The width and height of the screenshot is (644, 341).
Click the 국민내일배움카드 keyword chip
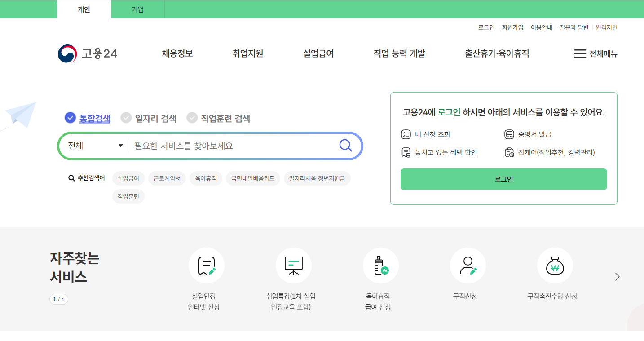pos(253,178)
